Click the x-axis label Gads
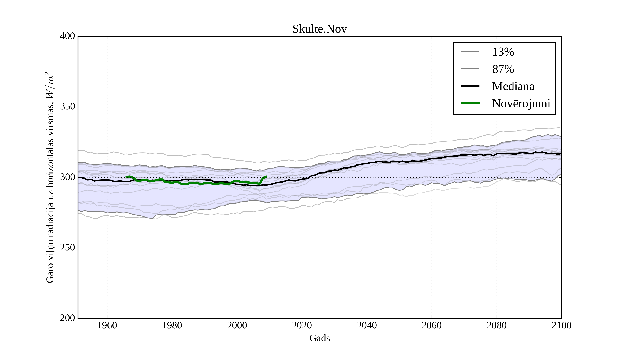The image size is (624, 364). [x=319, y=338]
